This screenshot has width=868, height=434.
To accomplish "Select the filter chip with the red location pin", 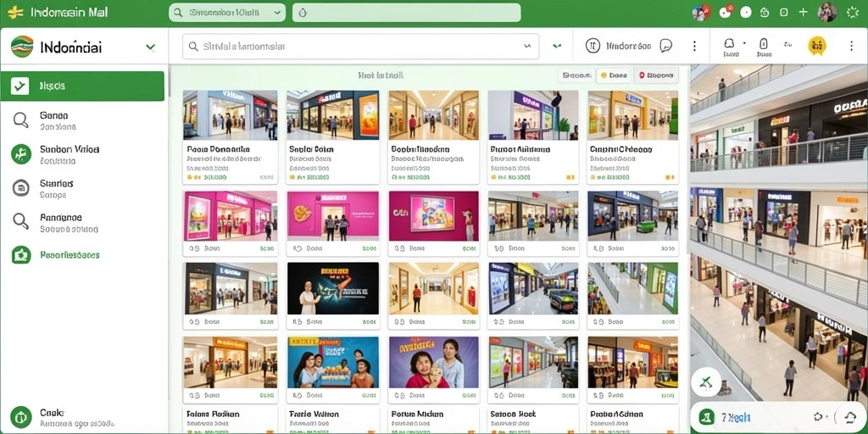I will point(656,75).
